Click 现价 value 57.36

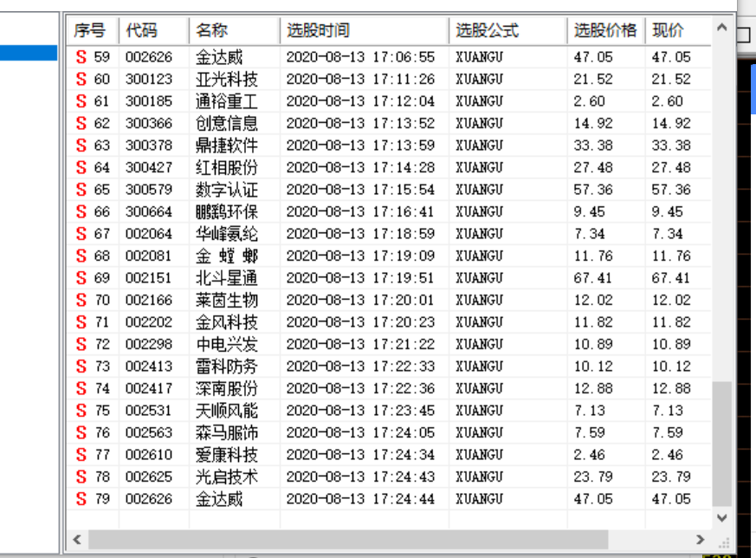[671, 190]
